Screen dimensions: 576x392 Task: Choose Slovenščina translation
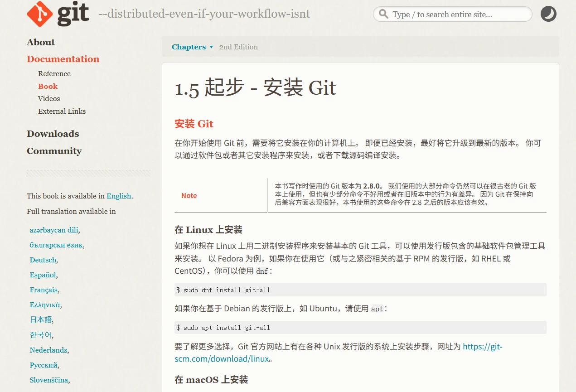[x=49, y=380]
